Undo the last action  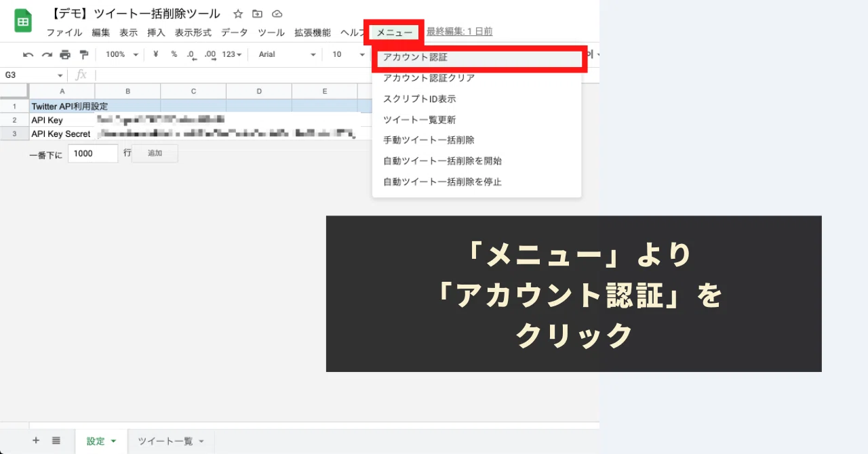[x=28, y=54]
